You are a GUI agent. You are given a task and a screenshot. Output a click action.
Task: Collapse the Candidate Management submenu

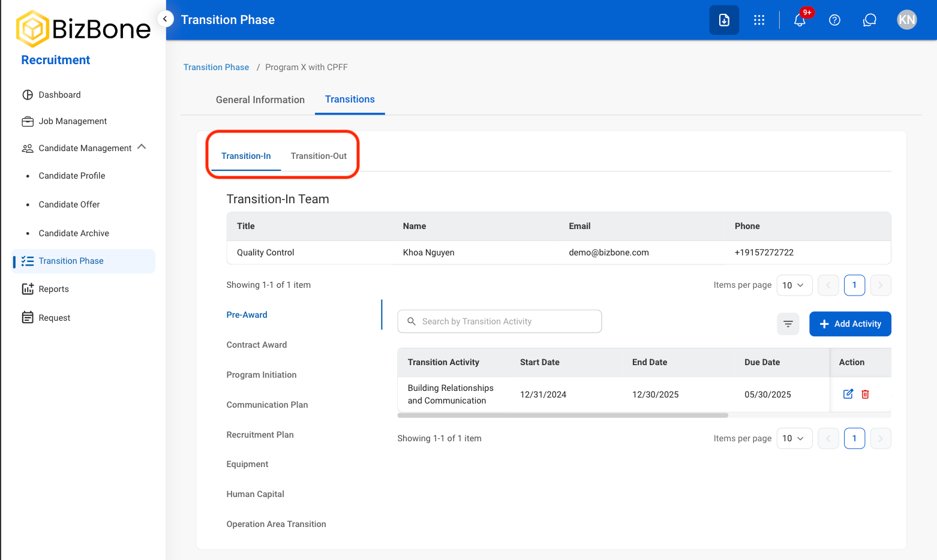click(142, 147)
